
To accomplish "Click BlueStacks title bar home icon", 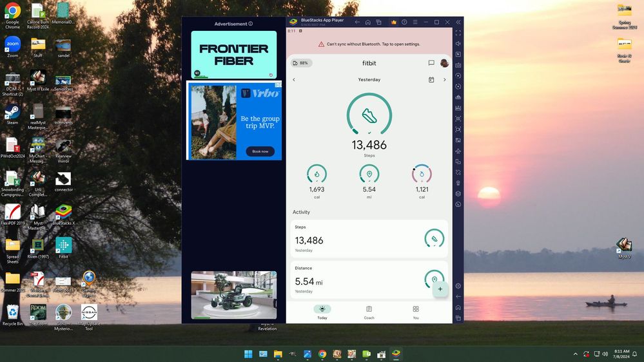I will tap(368, 22).
